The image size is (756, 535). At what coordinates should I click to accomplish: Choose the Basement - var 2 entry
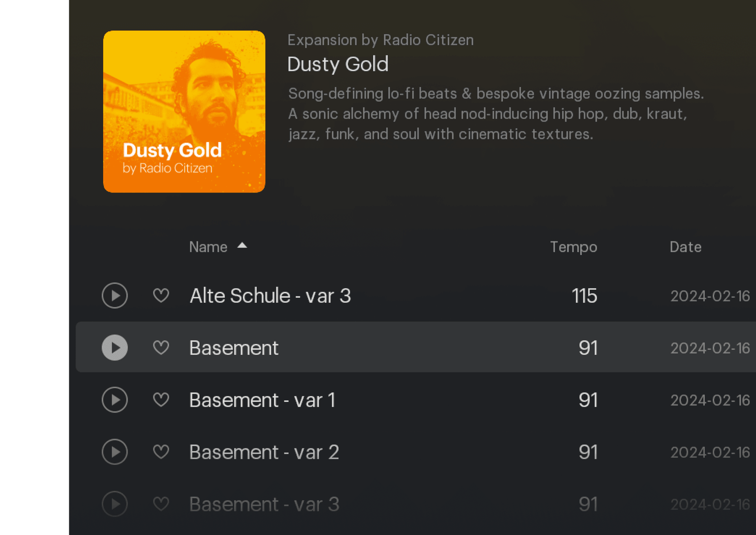coord(264,452)
